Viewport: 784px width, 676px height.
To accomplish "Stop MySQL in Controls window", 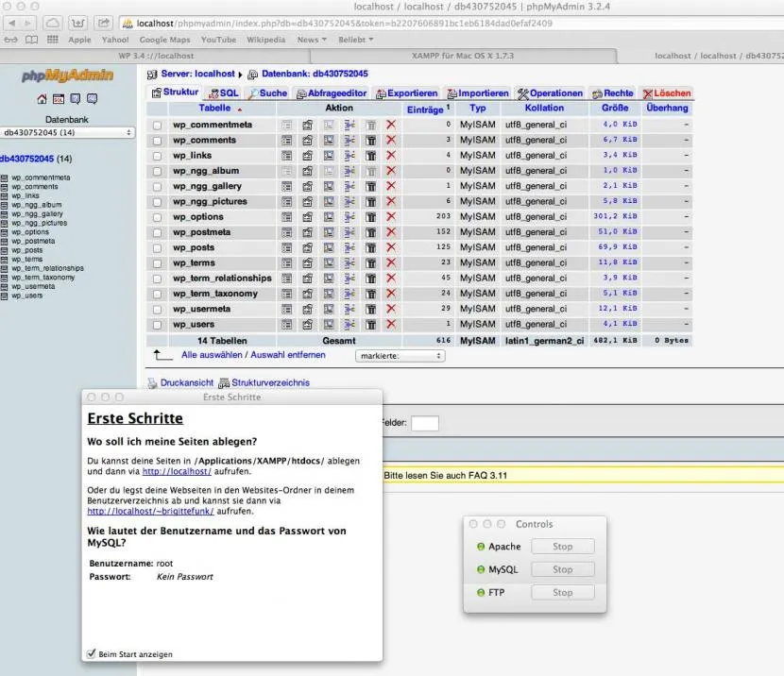I will pyautogui.click(x=563, y=569).
